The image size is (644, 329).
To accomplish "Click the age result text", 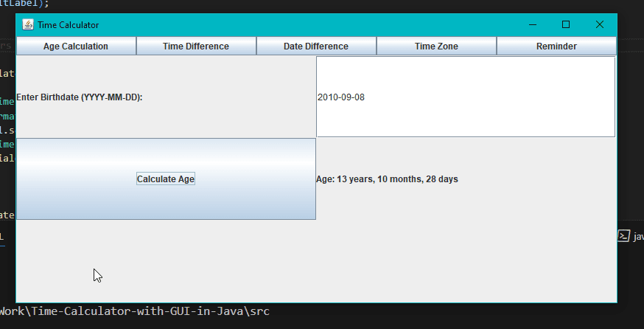I will pyautogui.click(x=387, y=179).
